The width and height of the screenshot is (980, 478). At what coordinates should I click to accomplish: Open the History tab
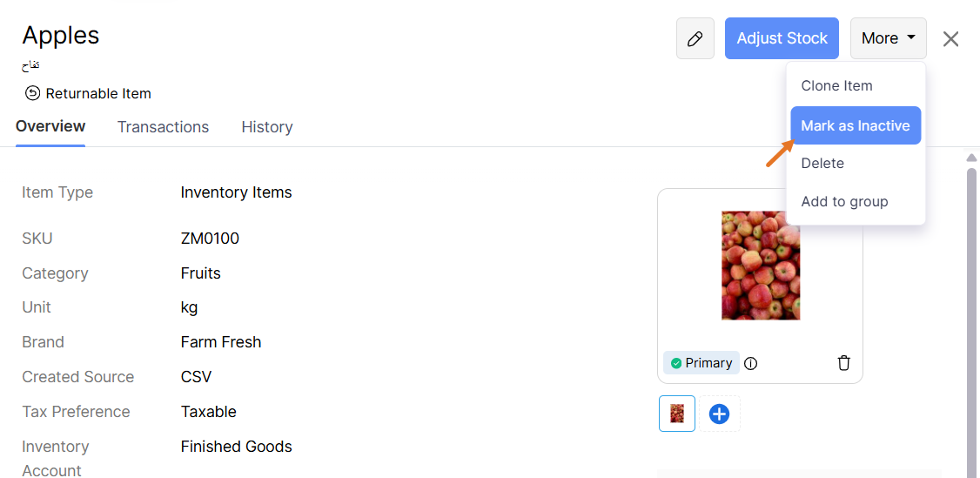click(x=266, y=127)
